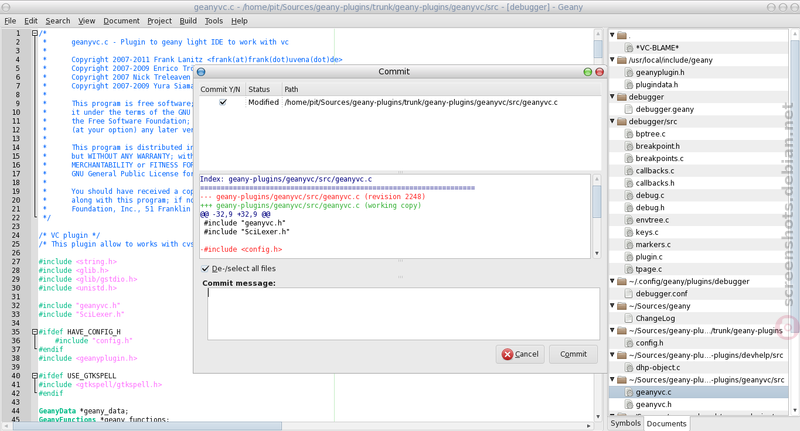800x431 pixels.
Task: Click file icon beside plugin.c
Action: pyautogui.click(x=629, y=257)
